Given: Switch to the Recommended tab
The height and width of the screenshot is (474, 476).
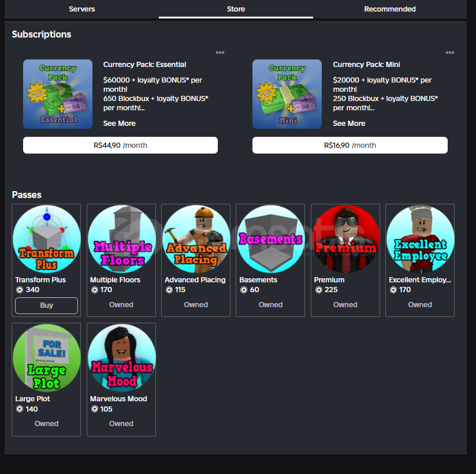Looking at the screenshot, I should [390, 9].
